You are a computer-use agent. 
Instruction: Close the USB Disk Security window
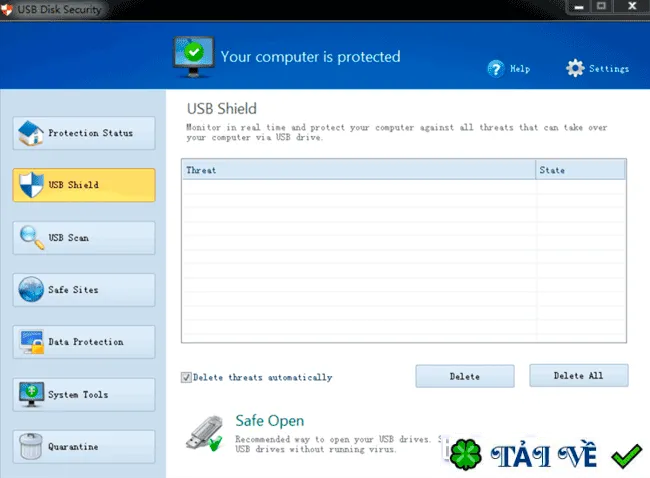[632, 6]
